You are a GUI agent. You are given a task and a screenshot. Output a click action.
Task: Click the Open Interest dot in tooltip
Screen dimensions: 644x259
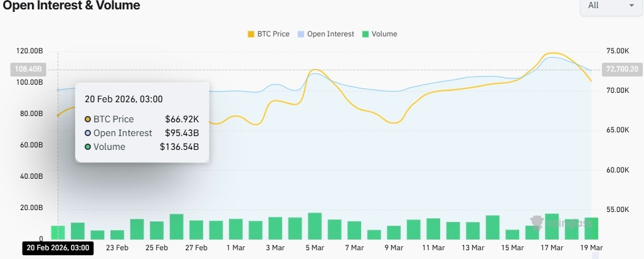click(x=87, y=133)
